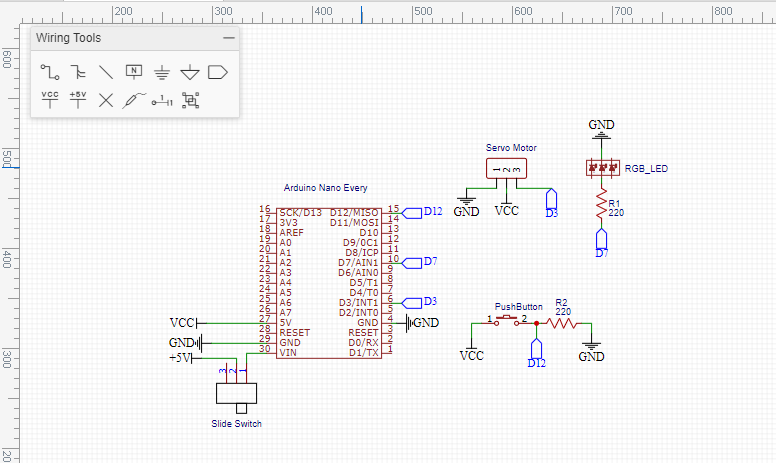Place a +5V net flag from Wiring Tools
This screenshot has height=463, width=776.
click(78, 100)
